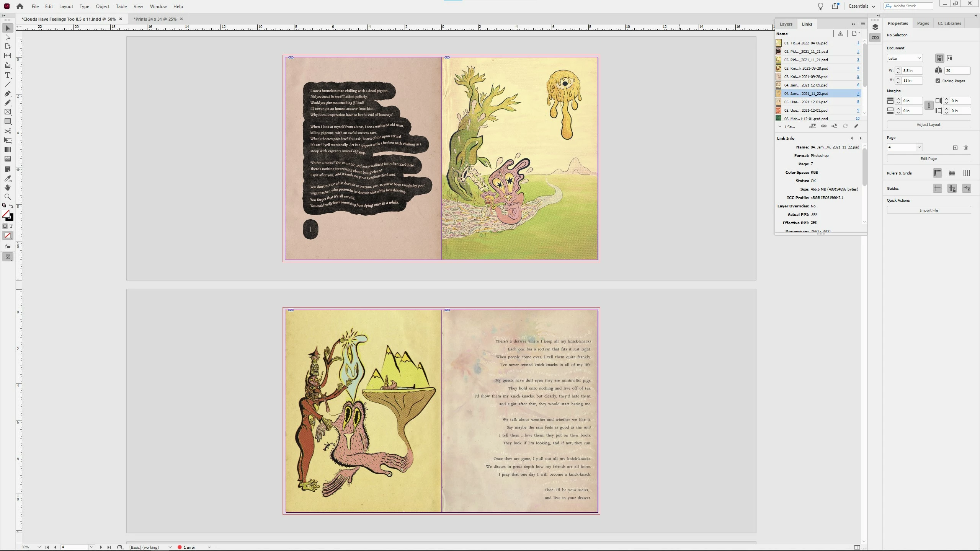
Task: Select the Scissors tool
Action: (8, 131)
